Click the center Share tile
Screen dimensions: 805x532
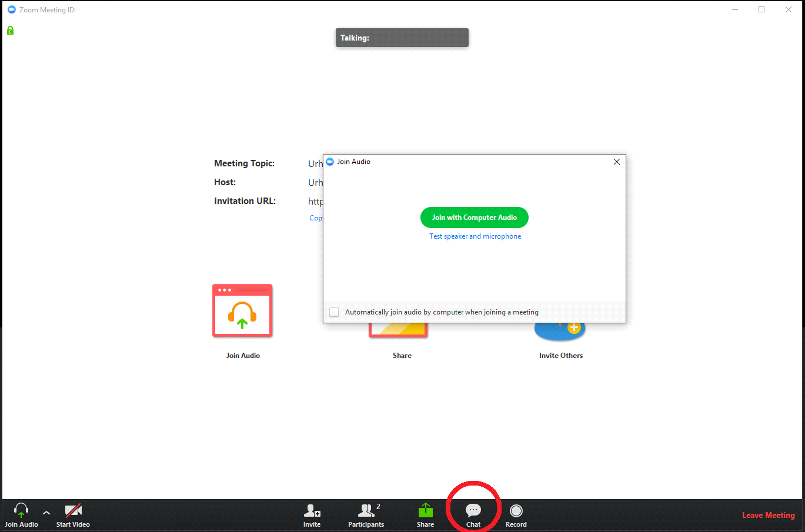398,331
